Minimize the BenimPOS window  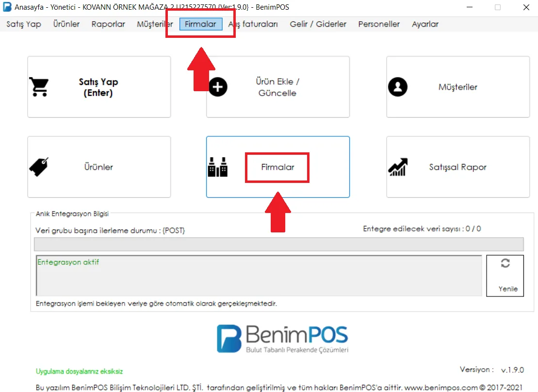pos(470,7)
